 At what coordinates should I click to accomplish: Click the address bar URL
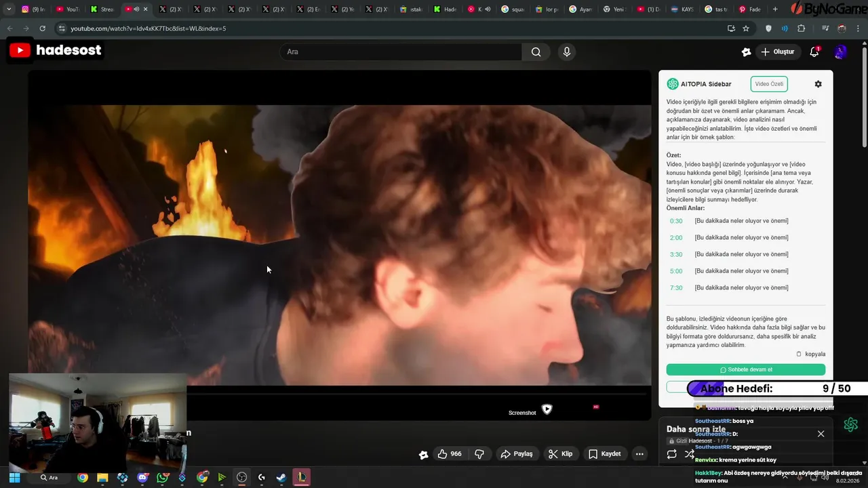pyautogui.click(x=149, y=28)
